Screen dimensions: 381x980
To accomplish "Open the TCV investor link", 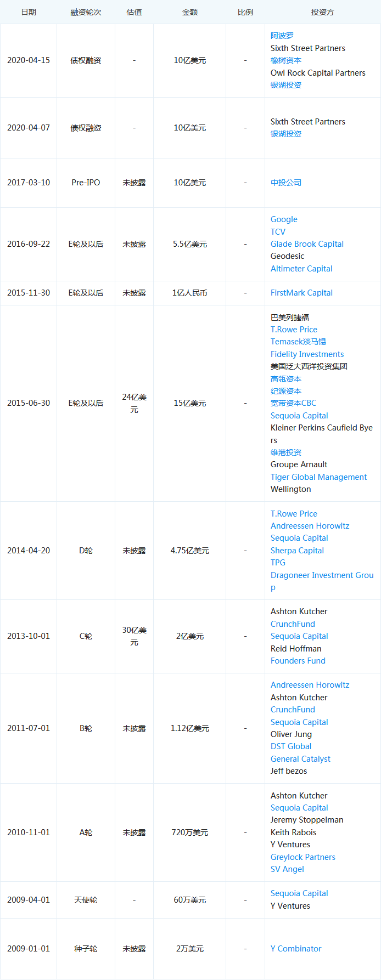I will [278, 232].
